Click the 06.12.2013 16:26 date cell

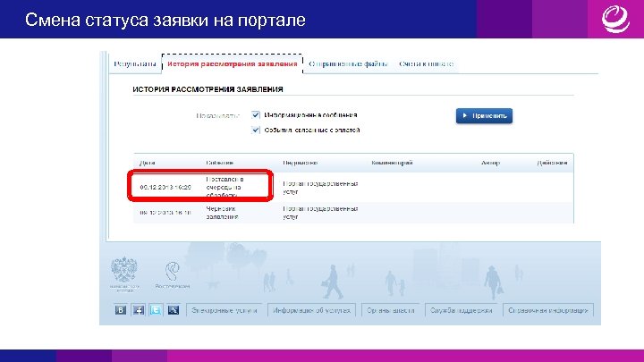[165, 187]
